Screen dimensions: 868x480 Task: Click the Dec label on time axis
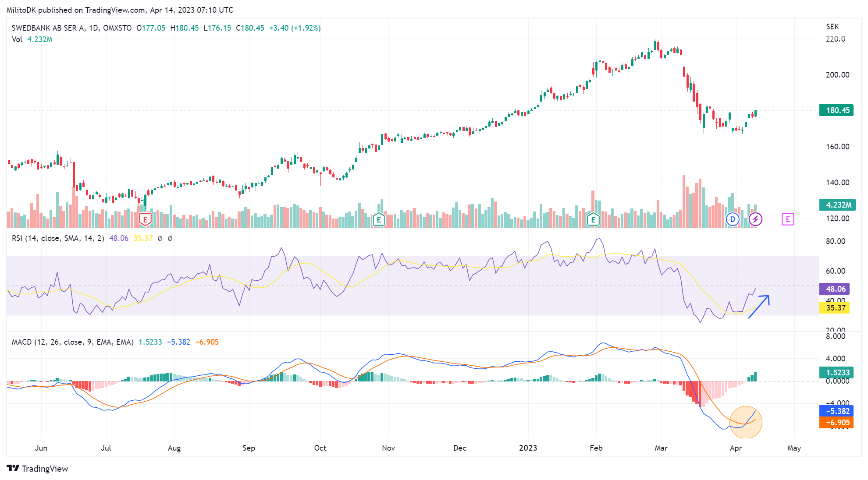coord(460,448)
